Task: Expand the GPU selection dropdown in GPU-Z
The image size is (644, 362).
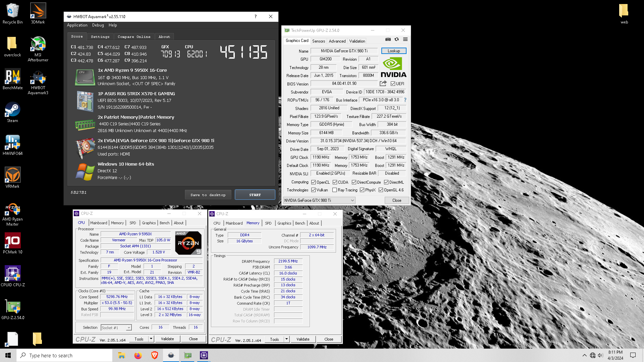Action: coord(319,200)
